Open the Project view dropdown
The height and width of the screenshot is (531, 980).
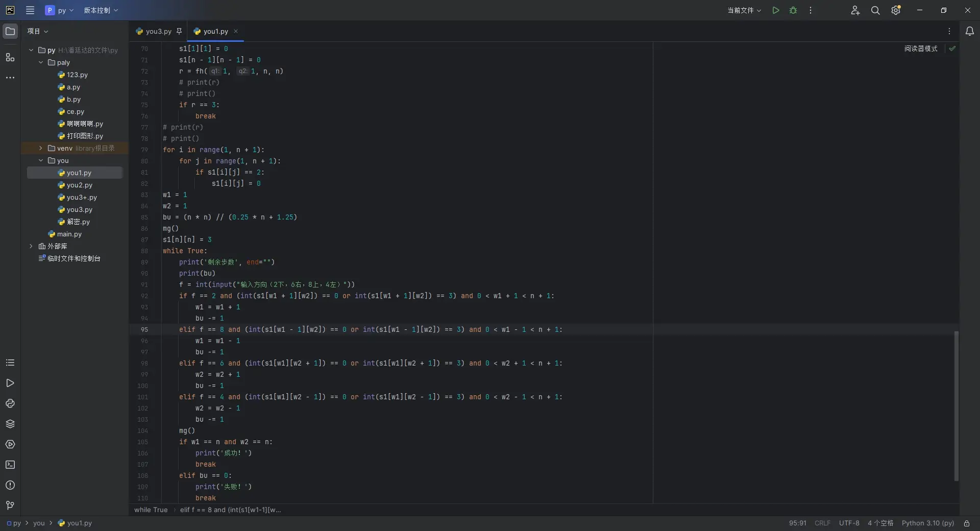pyautogui.click(x=38, y=31)
